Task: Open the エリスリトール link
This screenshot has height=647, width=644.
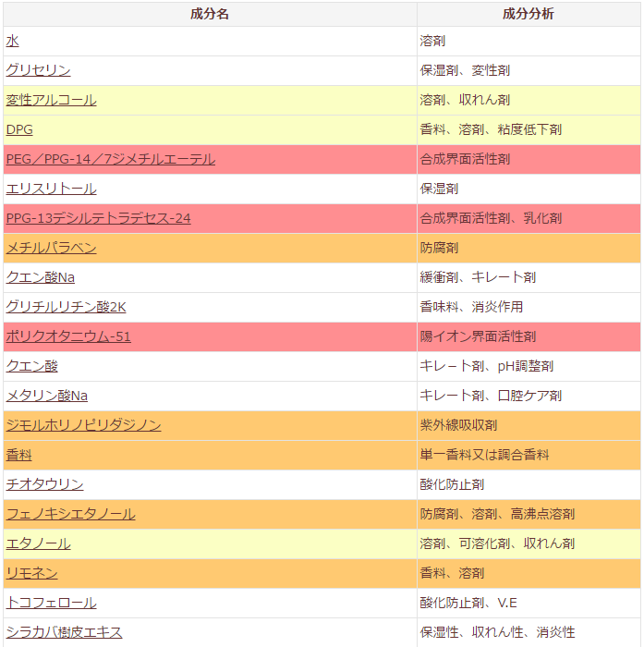Action: [51, 189]
